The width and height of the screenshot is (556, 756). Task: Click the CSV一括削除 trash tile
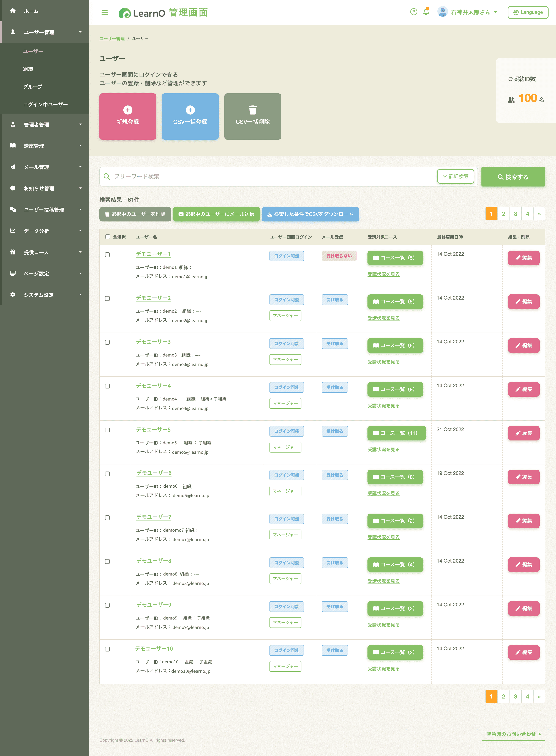(x=252, y=116)
